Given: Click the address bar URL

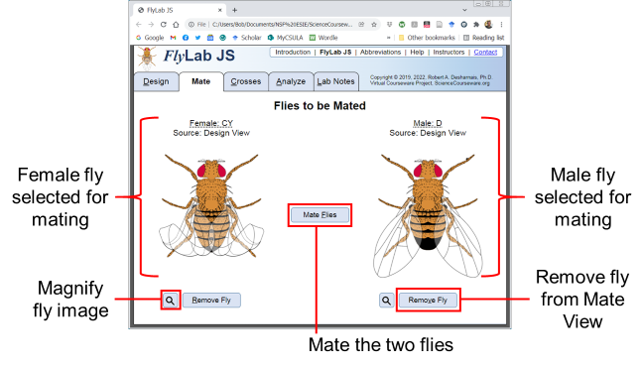Looking at the screenshot, I should (x=282, y=25).
